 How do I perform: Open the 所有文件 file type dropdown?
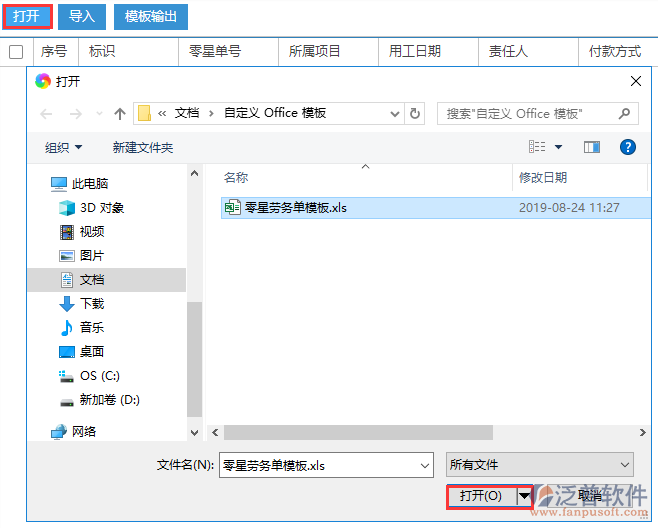point(540,465)
